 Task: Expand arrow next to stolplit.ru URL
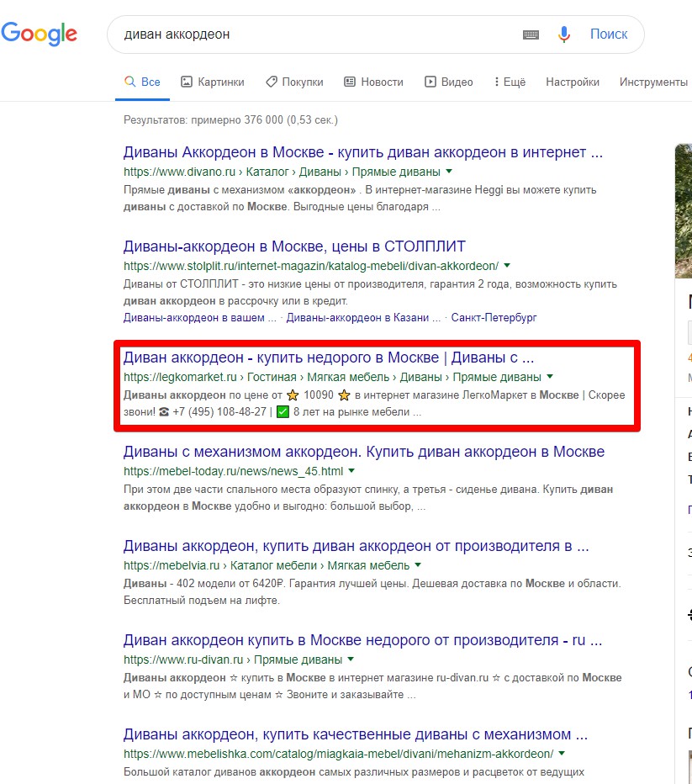coord(507,266)
